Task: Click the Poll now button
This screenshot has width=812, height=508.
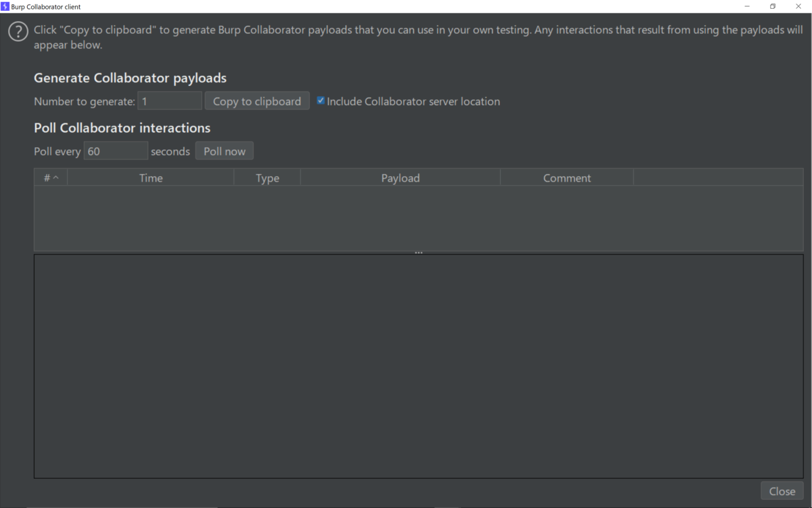Action: click(225, 151)
